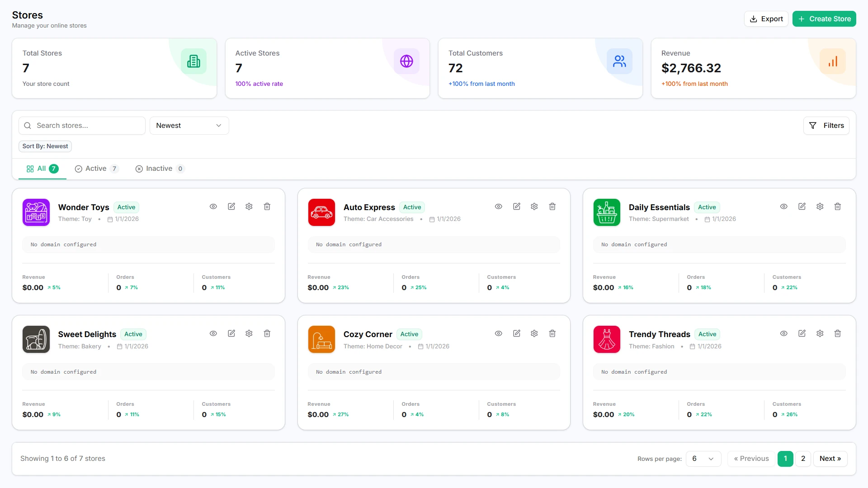Click the Total Stores building icon

[x=193, y=61]
